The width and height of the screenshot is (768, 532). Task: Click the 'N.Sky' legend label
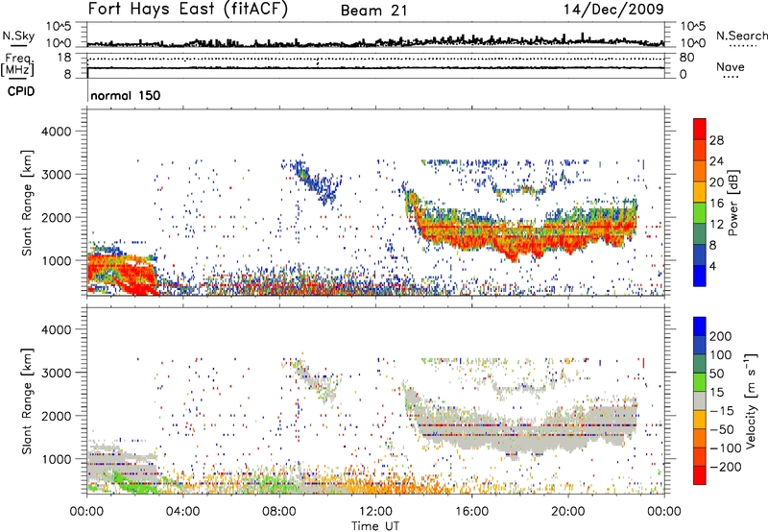[x=18, y=36]
